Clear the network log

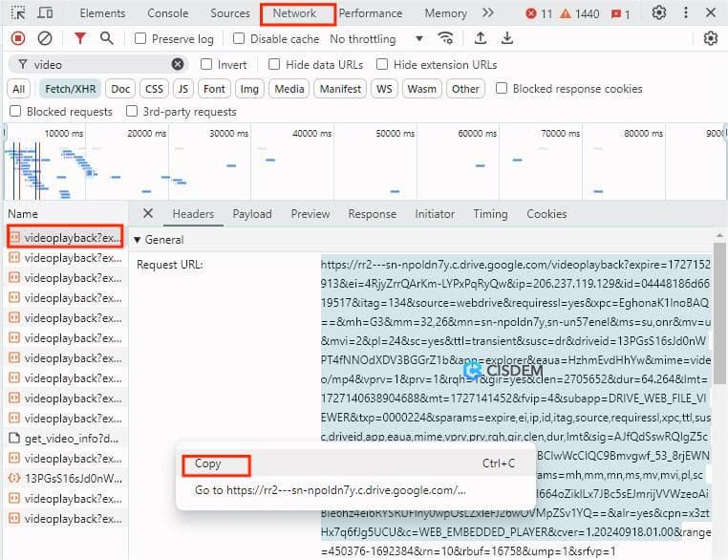click(45, 38)
